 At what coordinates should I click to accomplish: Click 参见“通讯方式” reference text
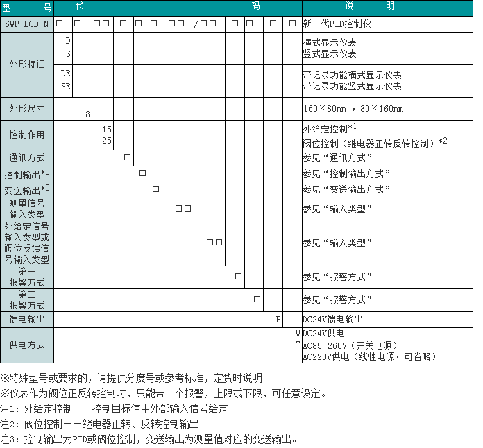(337, 157)
